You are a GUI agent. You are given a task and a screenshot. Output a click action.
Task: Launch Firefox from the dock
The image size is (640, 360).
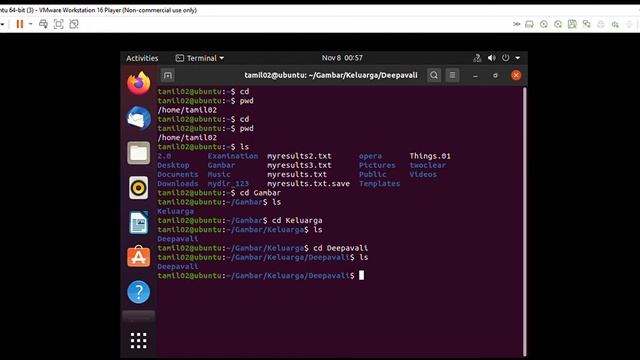[x=138, y=83]
